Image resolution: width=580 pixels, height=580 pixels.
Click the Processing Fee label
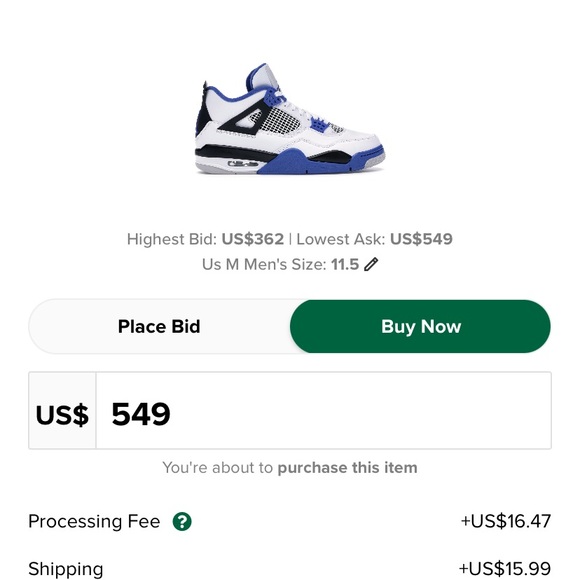[x=94, y=521]
